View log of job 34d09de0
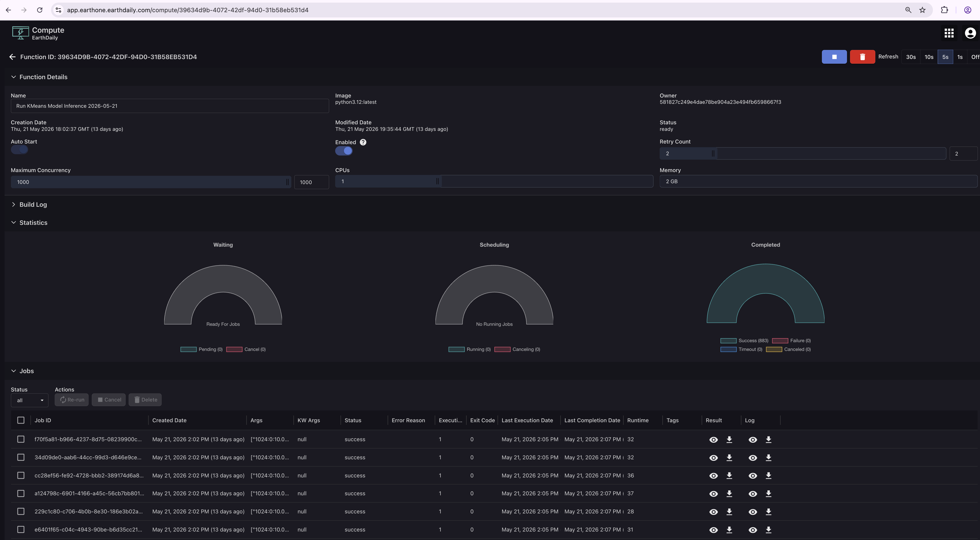 pyautogui.click(x=753, y=458)
